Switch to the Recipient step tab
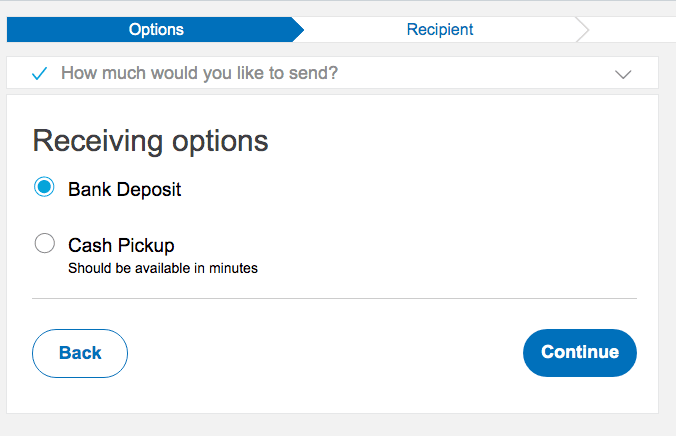676x436 pixels. click(440, 30)
